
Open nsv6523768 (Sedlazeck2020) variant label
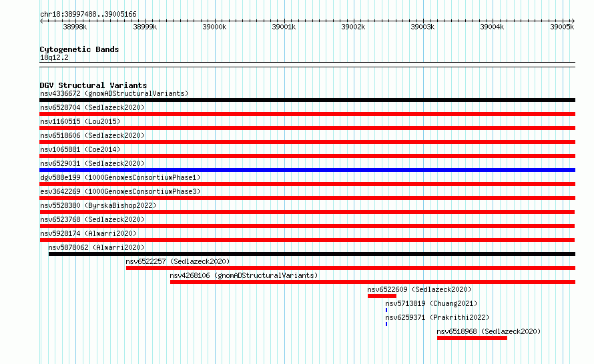(92, 219)
